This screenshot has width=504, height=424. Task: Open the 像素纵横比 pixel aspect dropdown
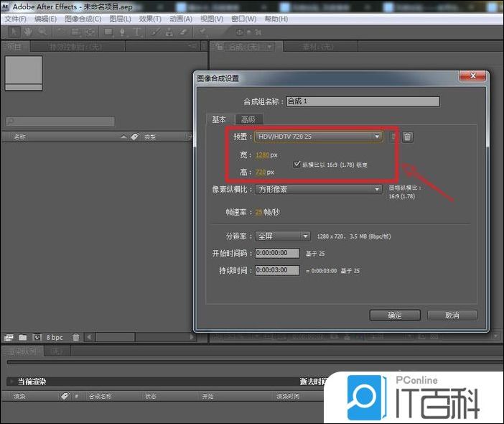pyautogui.click(x=319, y=190)
